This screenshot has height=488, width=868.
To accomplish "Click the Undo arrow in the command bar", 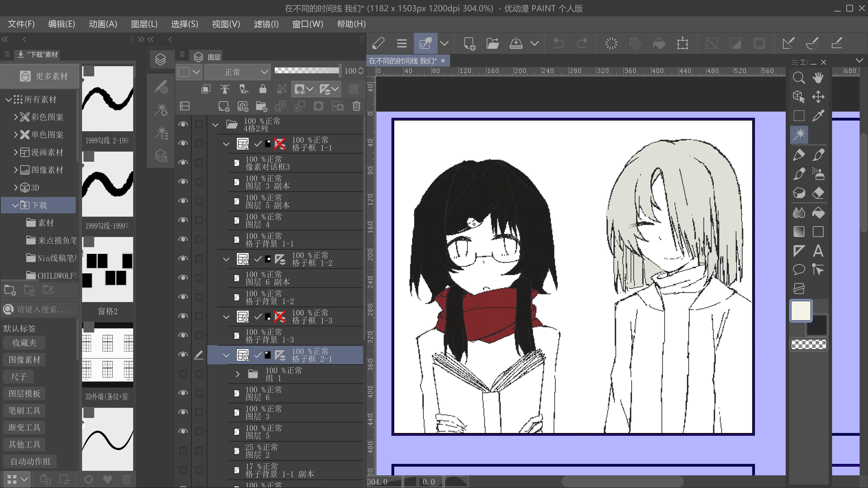I will [558, 43].
